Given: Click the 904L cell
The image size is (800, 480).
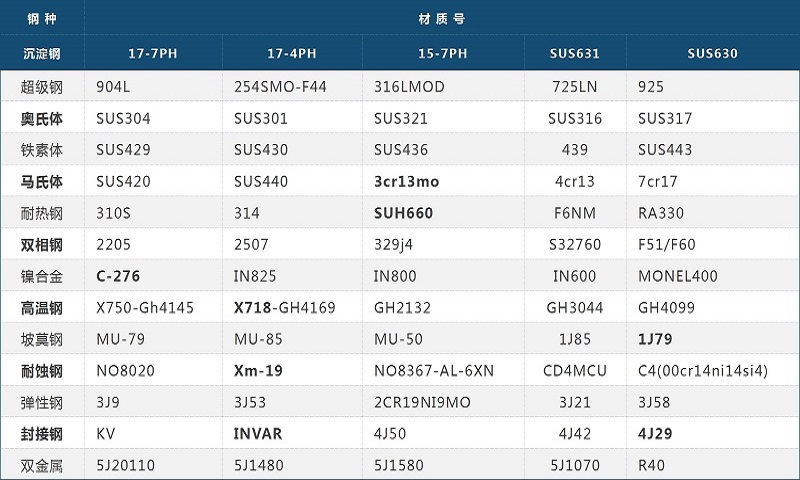Looking at the screenshot, I should point(116,87).
